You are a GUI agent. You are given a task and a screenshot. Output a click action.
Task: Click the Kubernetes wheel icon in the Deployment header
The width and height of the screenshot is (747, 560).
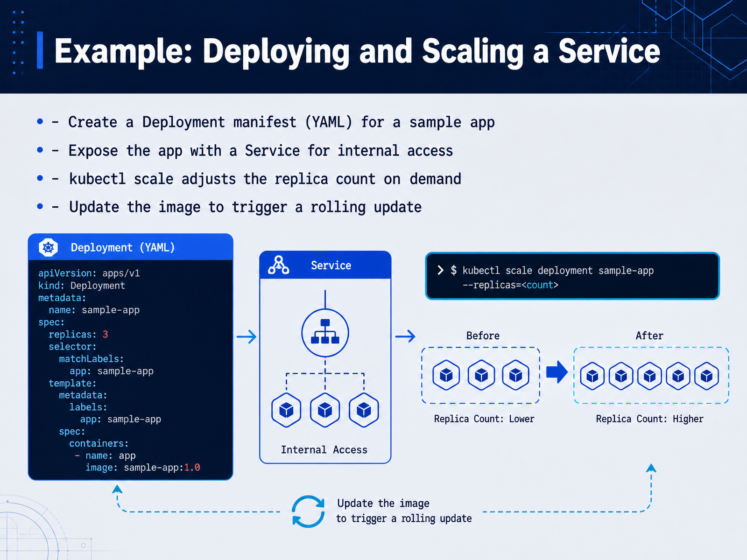pos(48,247)
